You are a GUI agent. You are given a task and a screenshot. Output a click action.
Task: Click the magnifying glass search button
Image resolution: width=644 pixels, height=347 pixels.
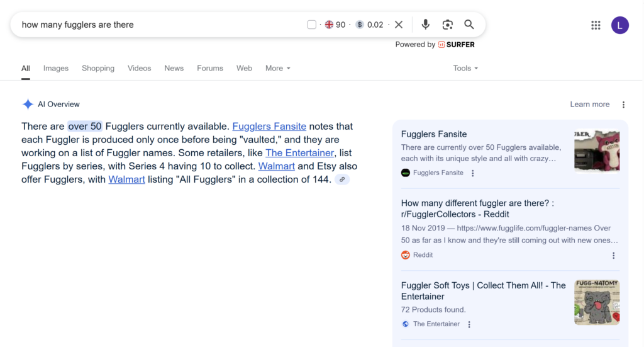point(469,25)
